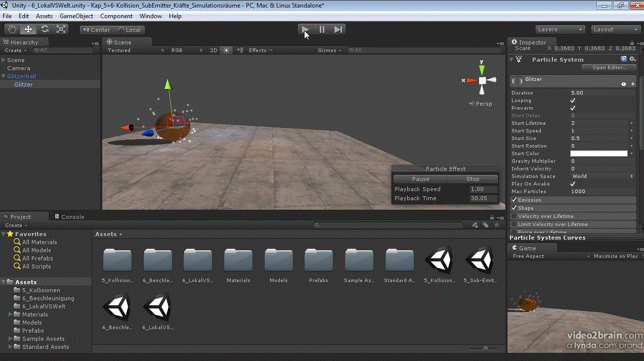Open the Start Color swatch
The height and width of the screenshot is (361, 644).
599,153
